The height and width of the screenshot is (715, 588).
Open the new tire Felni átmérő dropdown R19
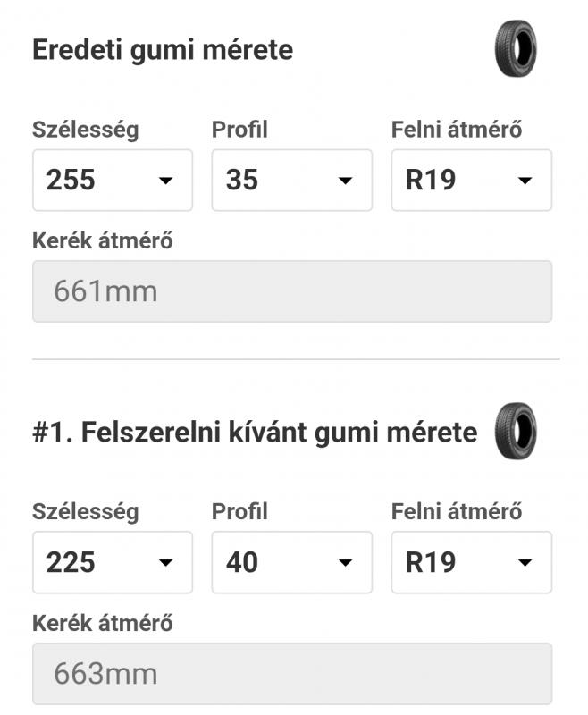tap(471, 562)
